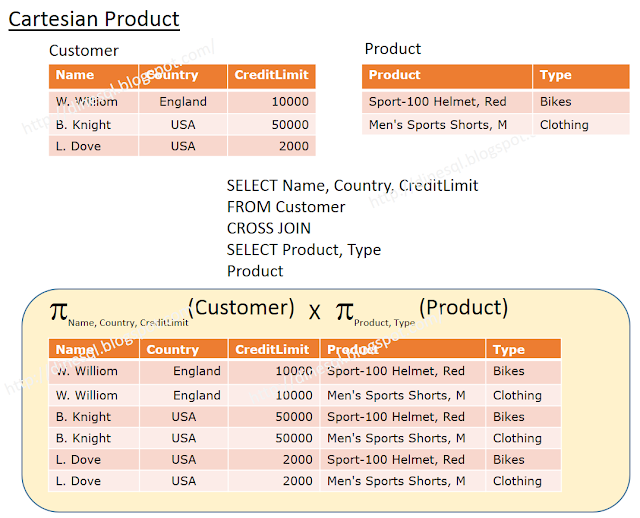Screen dimensions: 640x518
Task: Select the CreditLimit header in Customer table
Action: tap(271, 75)
